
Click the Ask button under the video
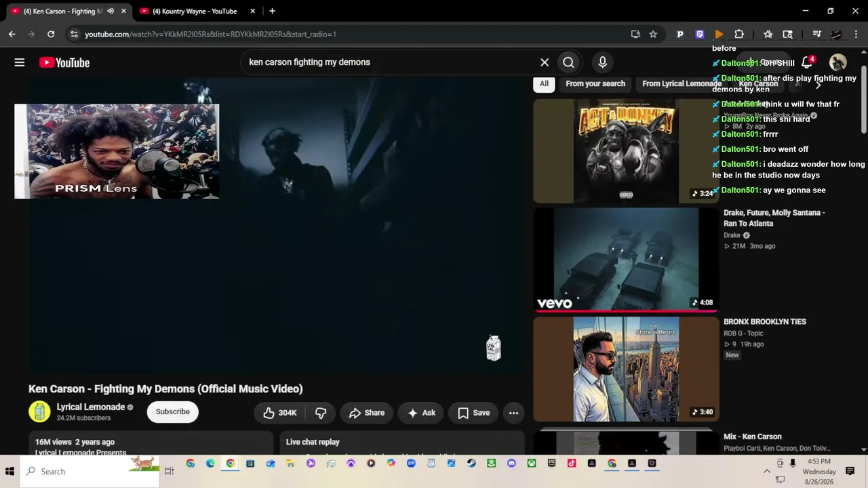(421, 413)
